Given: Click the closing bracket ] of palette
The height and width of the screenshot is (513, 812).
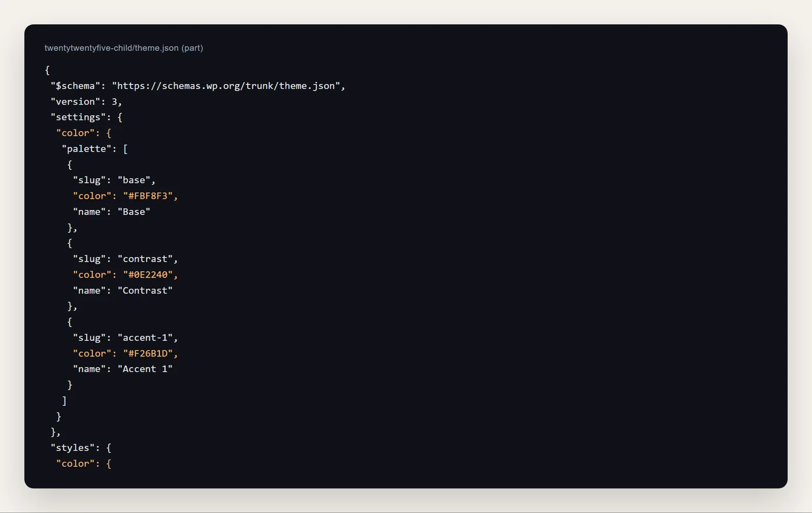Looking at the screenshot, I should (64, 401).
